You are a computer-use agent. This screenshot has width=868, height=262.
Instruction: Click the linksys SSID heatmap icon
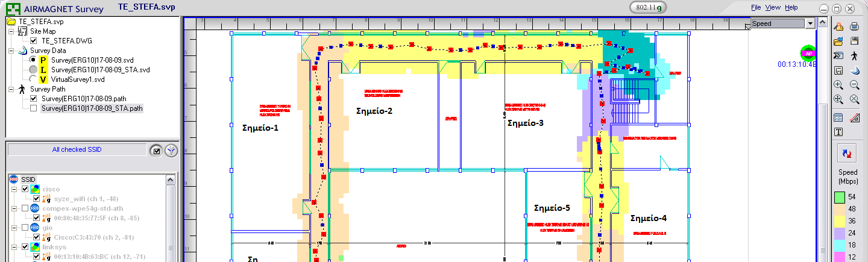point(35,247)
